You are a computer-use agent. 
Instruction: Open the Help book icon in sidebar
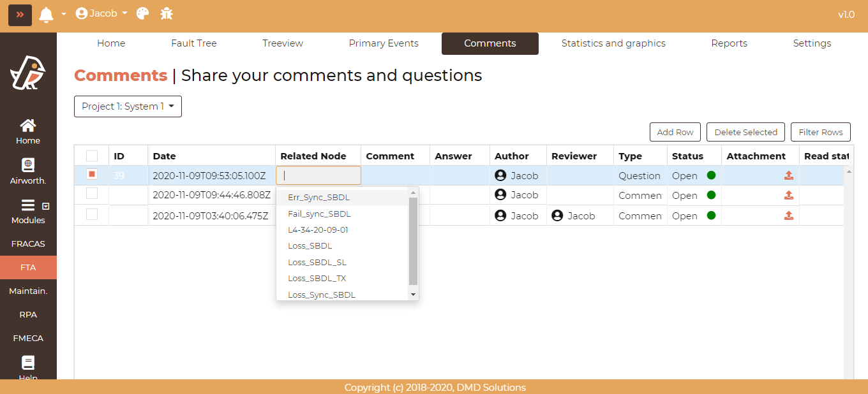(28, 365)
